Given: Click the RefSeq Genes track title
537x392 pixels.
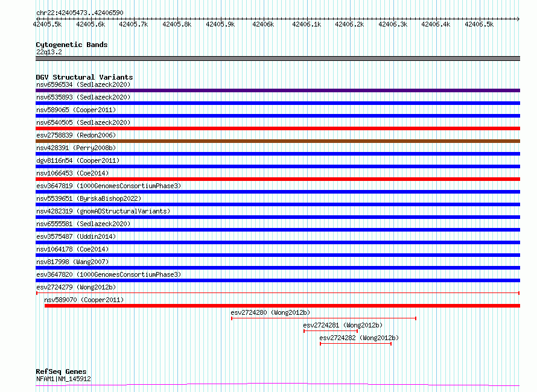Looking at the screenshot, I should pyautogui.click(x=61, y=371).
